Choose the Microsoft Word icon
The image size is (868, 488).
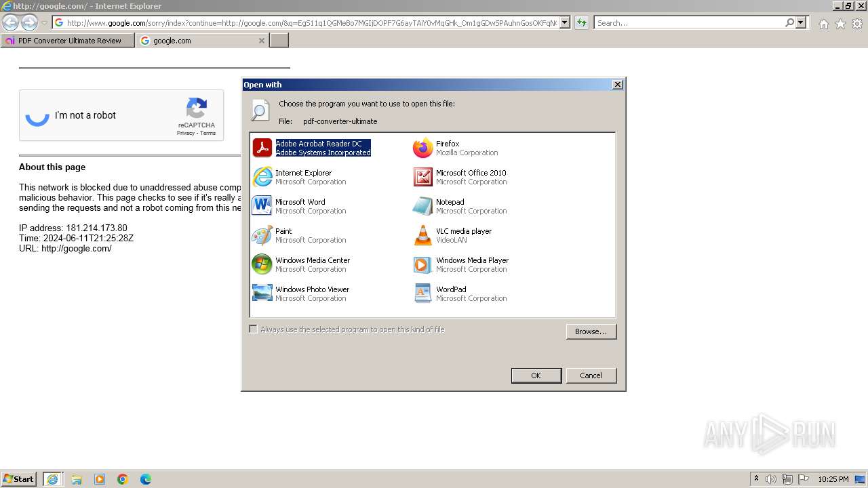click(262, 206)
